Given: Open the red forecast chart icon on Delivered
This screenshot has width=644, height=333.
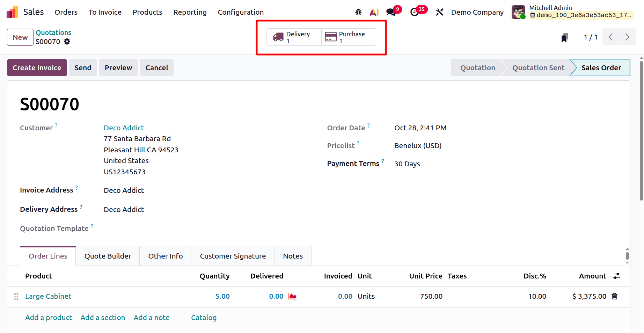Looking at the screenshot, I should tap(292, 296).
